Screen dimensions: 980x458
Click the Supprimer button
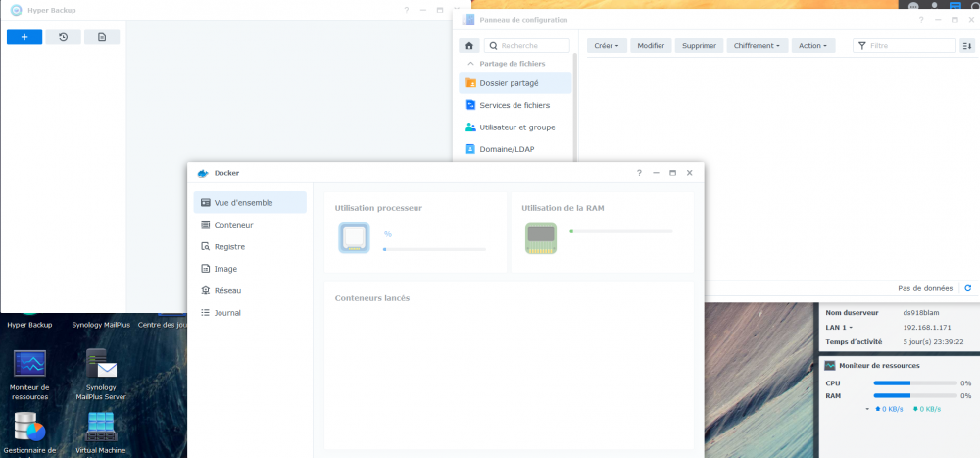coord(700,46)
